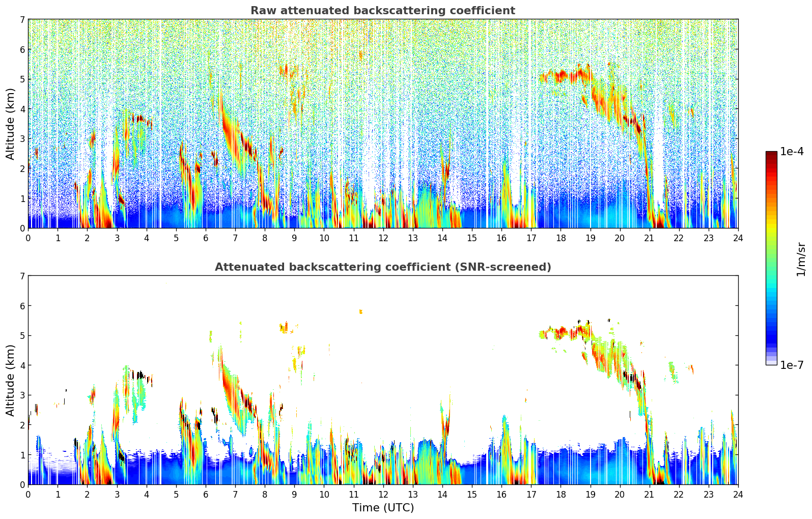Viewport: 812px width, 519px height.
Task: Click time tick '16' under the SNR-screened plot
Action: tap(501, 494)
